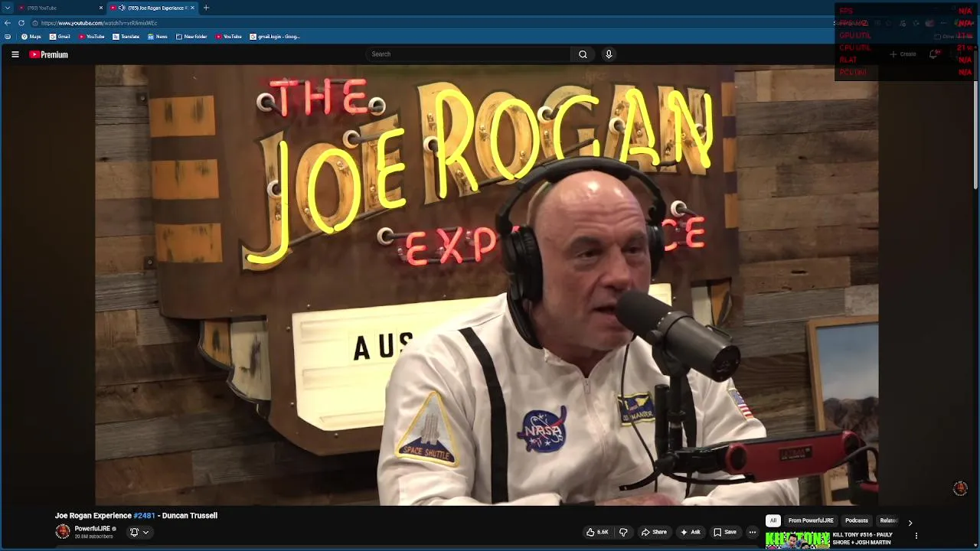Mute the tab using the speaker icon
This screenshot has width=980, height=551.
point(121,8)
